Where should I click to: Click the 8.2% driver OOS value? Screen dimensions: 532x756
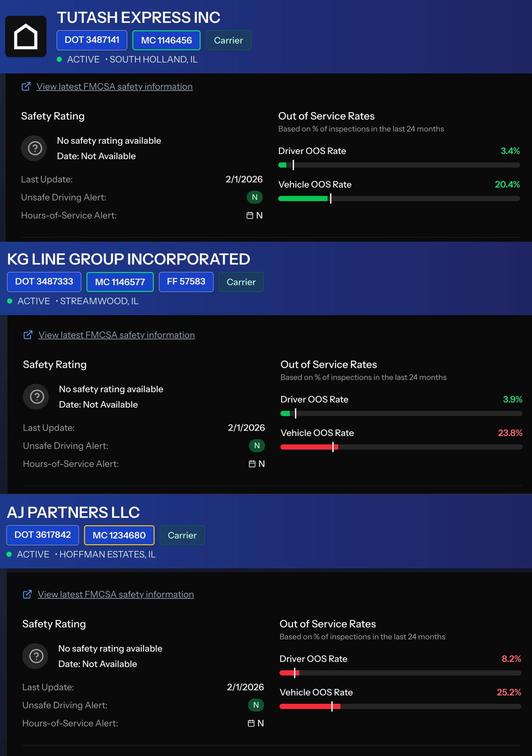point(511,659)
